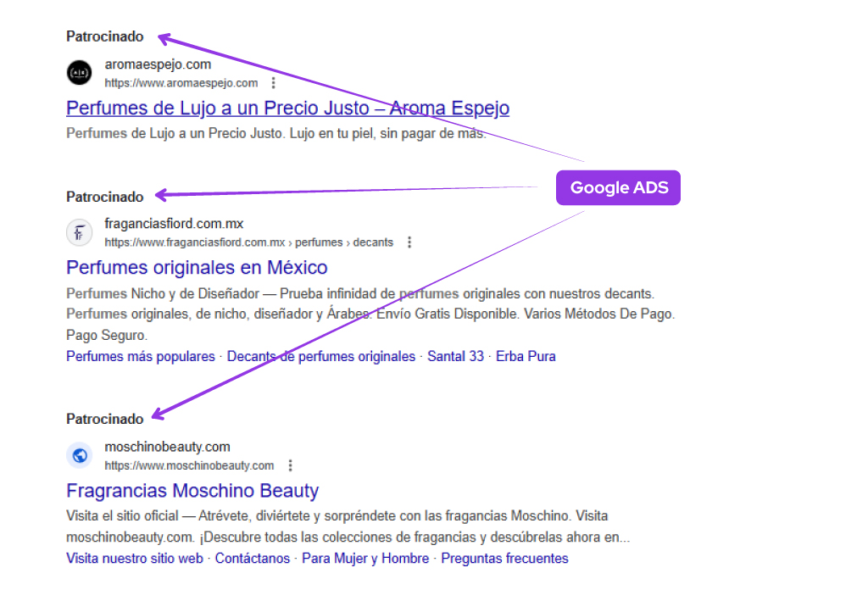Click the Fragancias Fiord site favicon
The height and width of the screenshot is (590, 868).
[79, 232]
